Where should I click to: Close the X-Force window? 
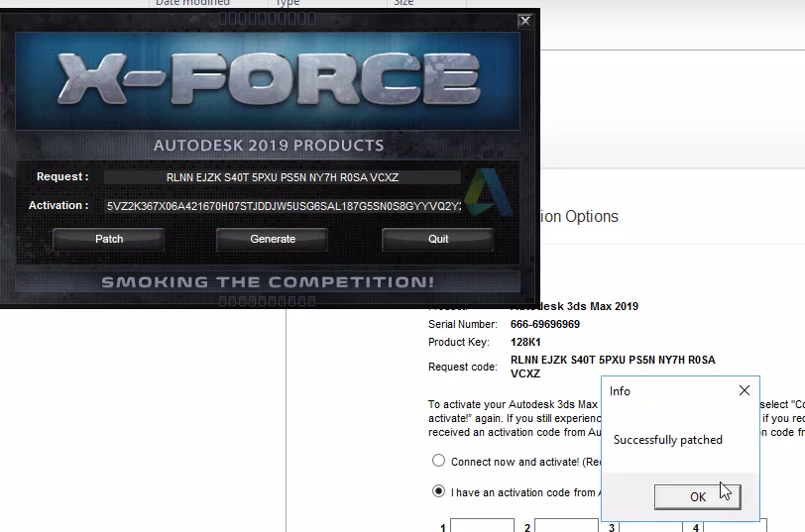(x=524, y=21)
